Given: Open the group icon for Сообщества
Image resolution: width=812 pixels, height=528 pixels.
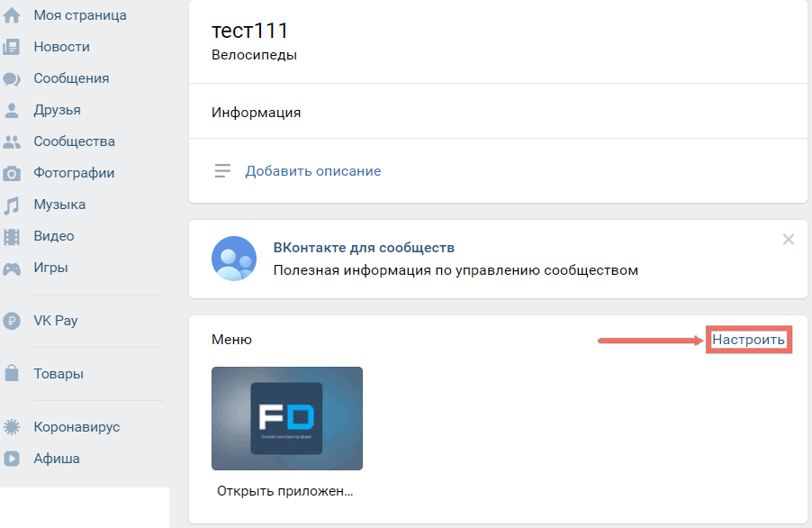Looking at the screenshot, I should coord(12,142).
